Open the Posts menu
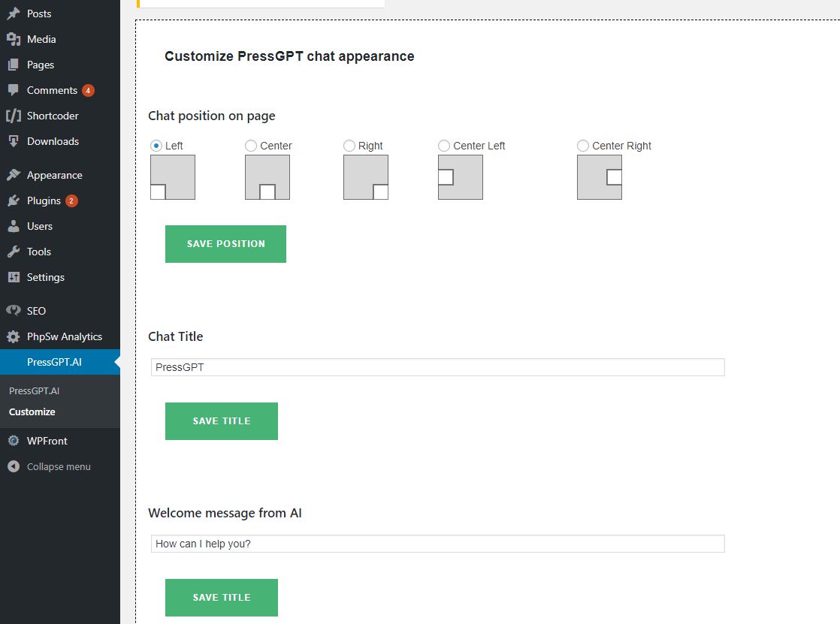The width and height of the screenshot is (840, 624). (x=60, y=14)
